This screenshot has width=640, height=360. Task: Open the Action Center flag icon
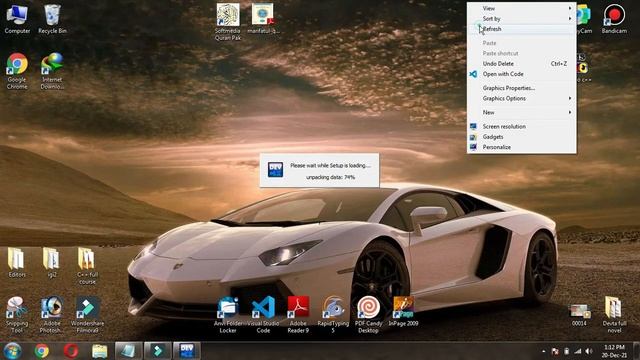pos(555,351)
